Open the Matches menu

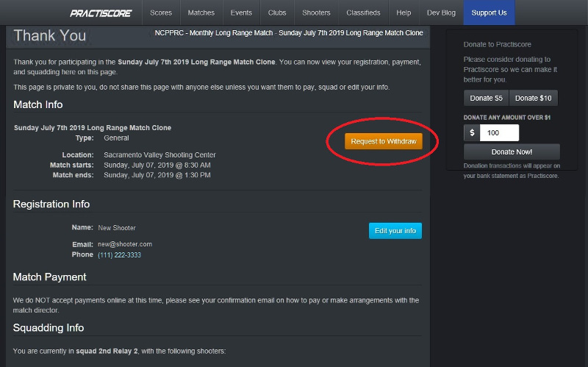[201, 13]
